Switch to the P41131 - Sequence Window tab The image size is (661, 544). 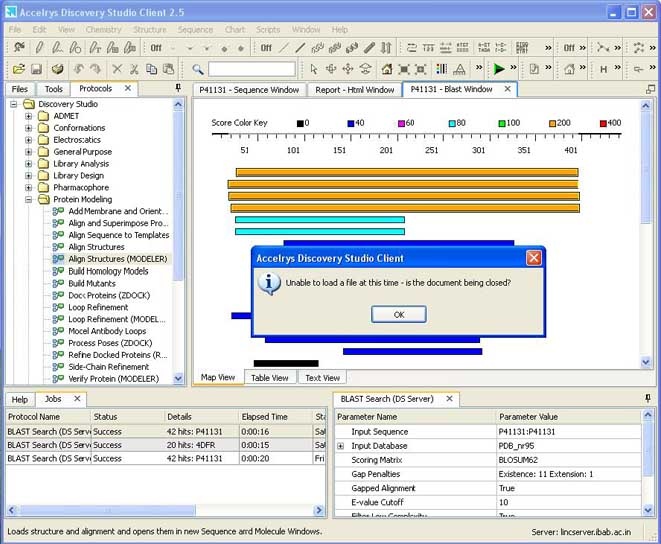click(x=249, y=90)
